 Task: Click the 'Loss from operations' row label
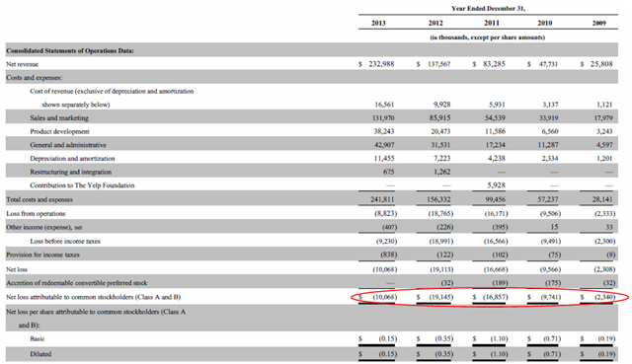click(x=36, y=214)
